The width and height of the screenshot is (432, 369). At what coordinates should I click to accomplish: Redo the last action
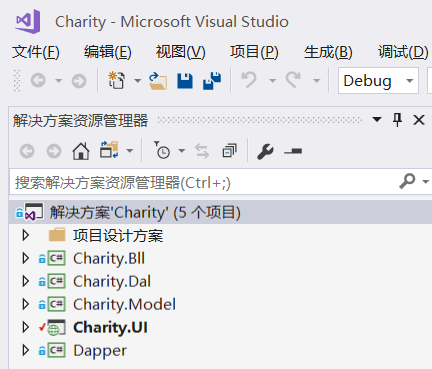click(293, 80)
